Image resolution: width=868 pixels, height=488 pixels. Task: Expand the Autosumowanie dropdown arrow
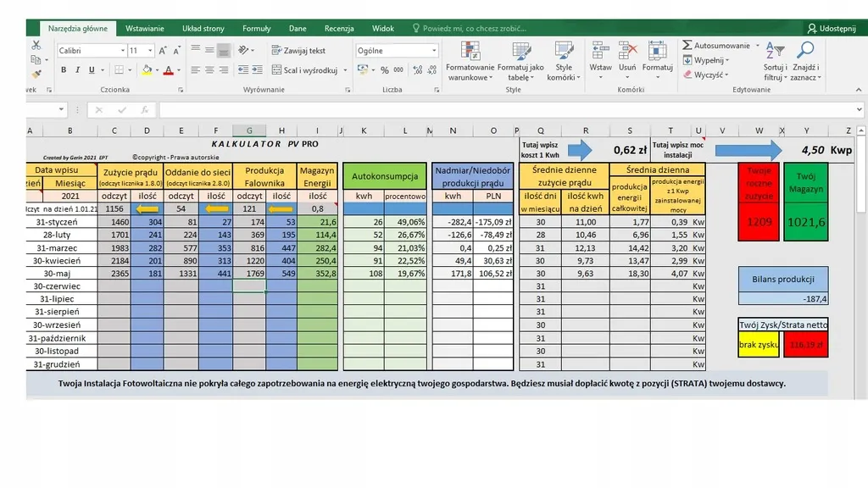pyautogui.click(x=757, y=46)
